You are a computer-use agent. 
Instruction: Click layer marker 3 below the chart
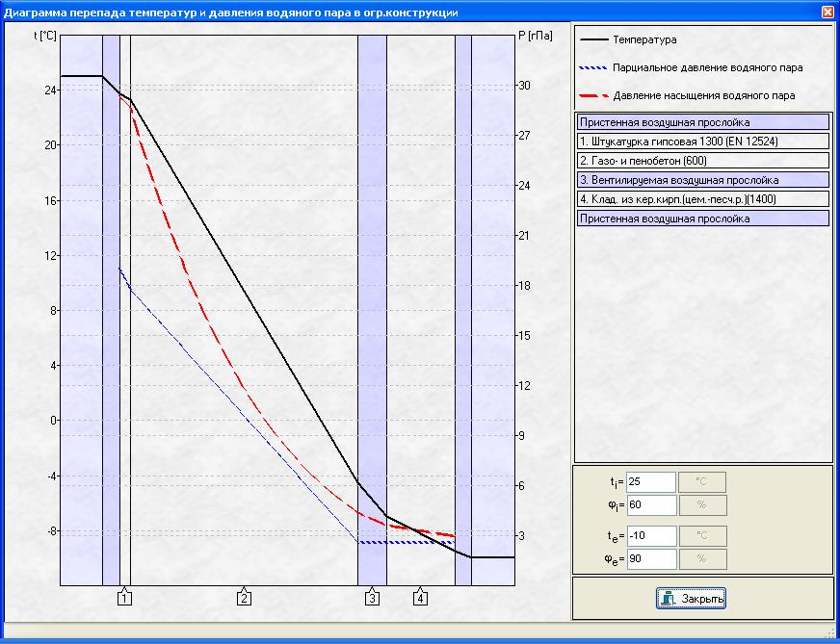point(373,598)
